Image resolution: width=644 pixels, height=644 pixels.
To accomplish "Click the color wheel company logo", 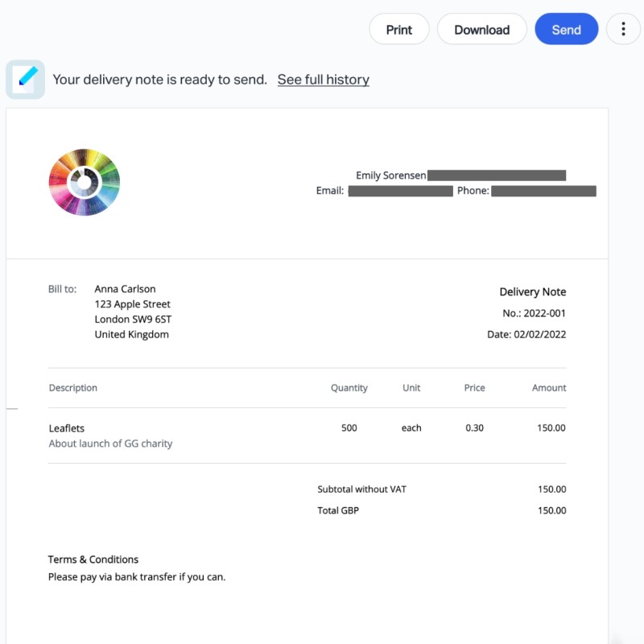I will pyautogui.click(x=84, y=182).
